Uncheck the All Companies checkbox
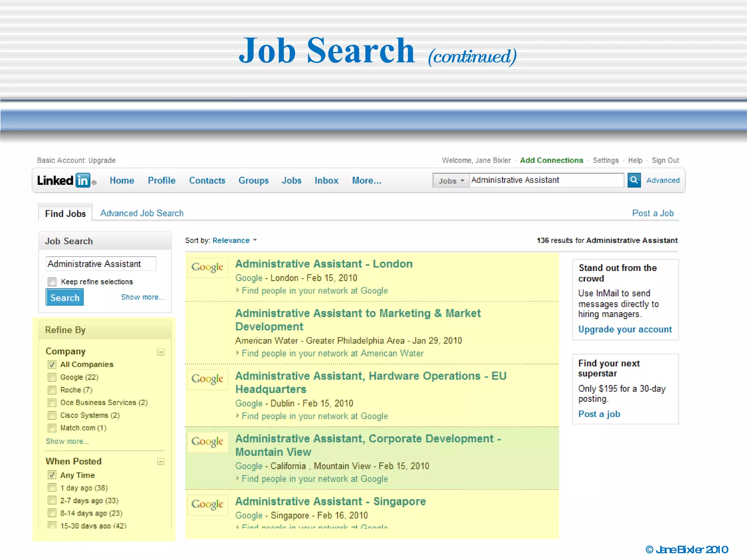The width and height of the screenshot is (747, 560). [52, 365]
